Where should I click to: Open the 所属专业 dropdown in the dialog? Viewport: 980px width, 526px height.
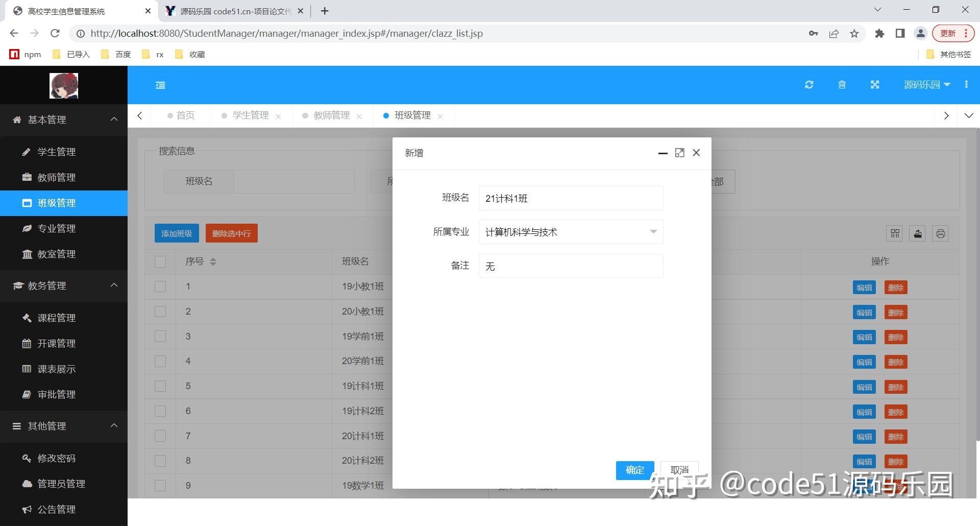(653, 232)
